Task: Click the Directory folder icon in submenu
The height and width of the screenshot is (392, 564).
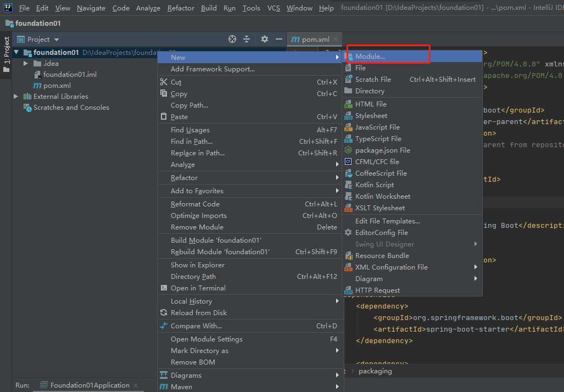Action: (x=348, y=91)
